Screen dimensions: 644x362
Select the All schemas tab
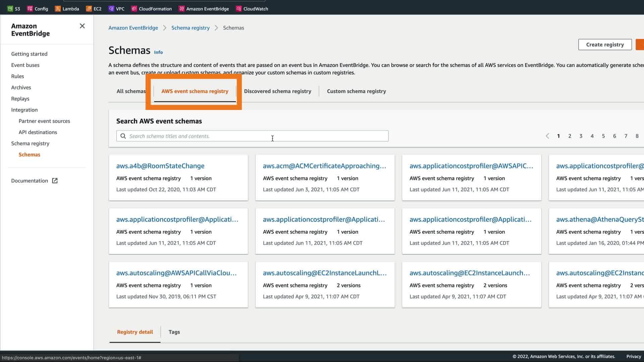(x=131, y=91)
